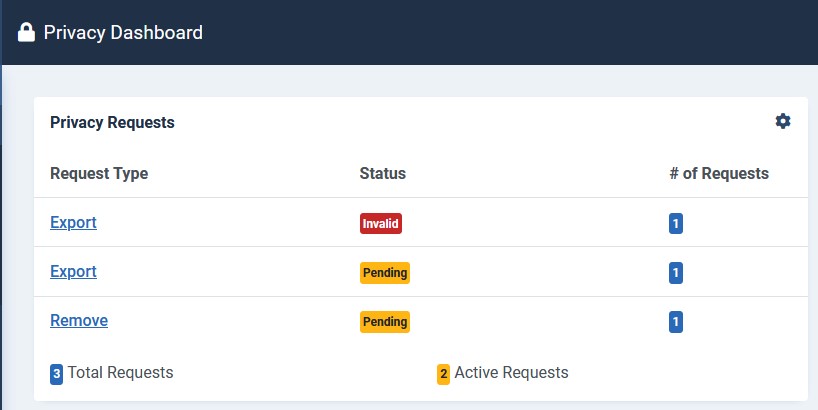Image resolution: width=818 pixels, height=410 pixels.
Task: Click the Status column header
Action: click(383, 173)
